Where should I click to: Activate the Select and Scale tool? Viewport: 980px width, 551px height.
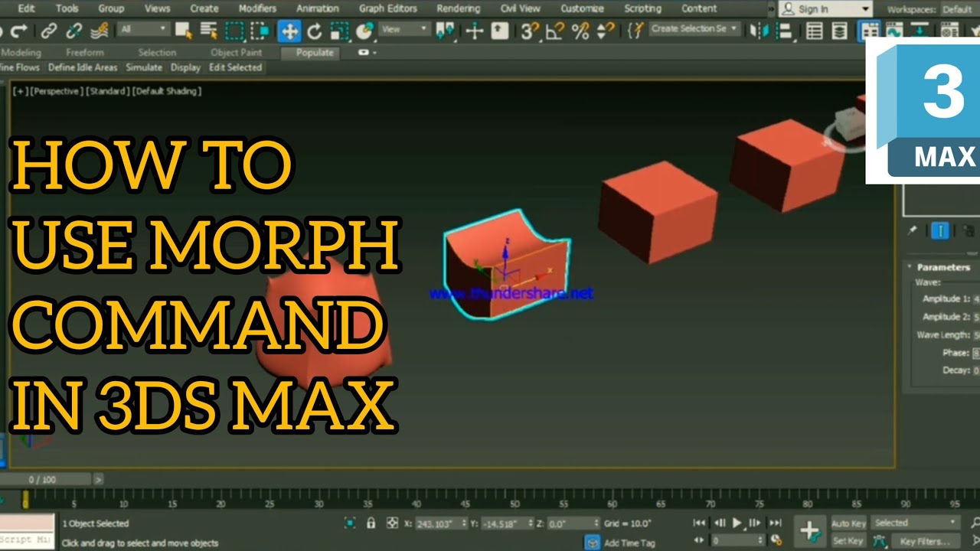339,31
